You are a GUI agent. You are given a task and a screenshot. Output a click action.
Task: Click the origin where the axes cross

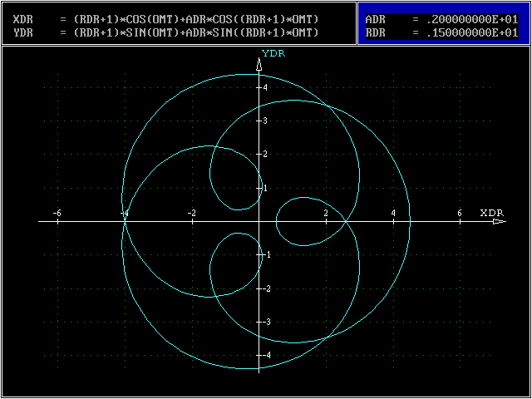259,221
